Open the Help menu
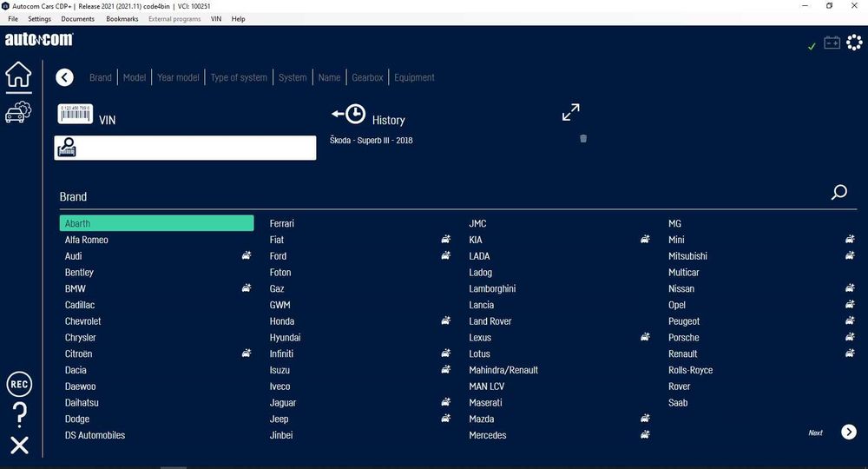868x469 pixels. click(238, 19)
